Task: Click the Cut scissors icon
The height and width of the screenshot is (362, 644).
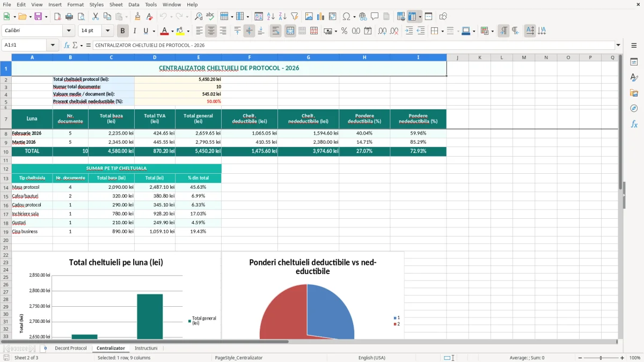Action: tap(95, 17)
